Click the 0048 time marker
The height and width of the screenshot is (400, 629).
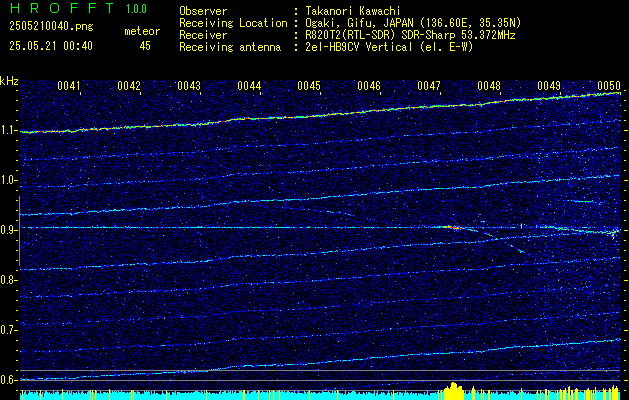point(489,86)
